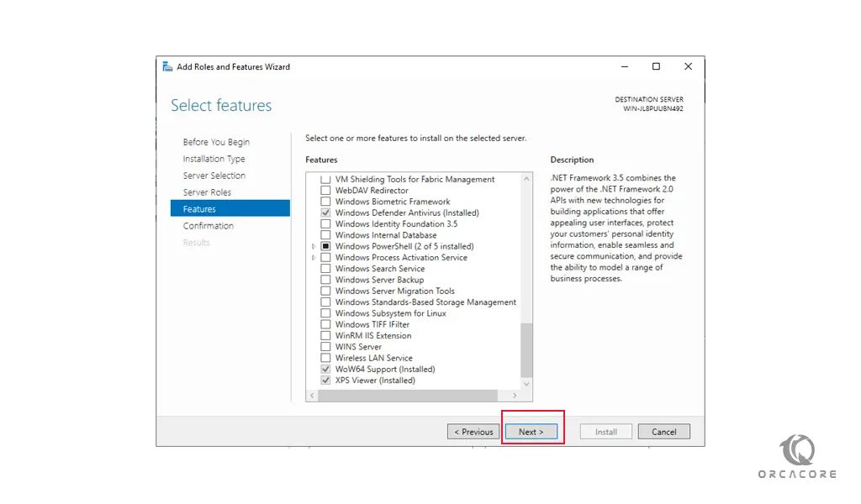Click the disabled Install button
Viewport: 861px width, 504px height.
pyautogui.click(x=606, y=432)
